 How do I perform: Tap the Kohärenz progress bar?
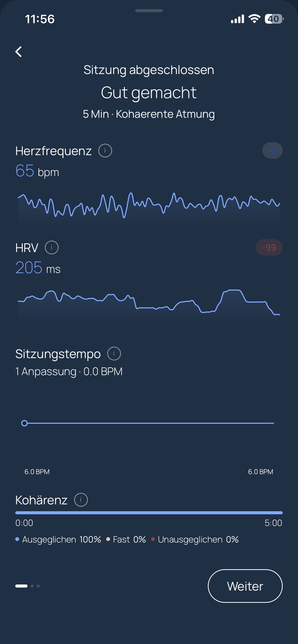pos(149,513)
